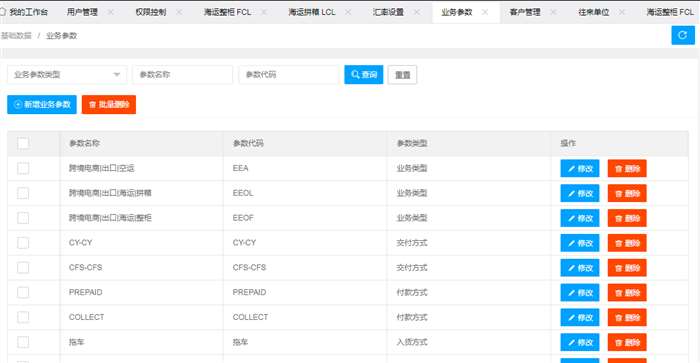The image size is (700, 363).
Task: Close the 权限控制 tab via its X
Action: [179, 12]
